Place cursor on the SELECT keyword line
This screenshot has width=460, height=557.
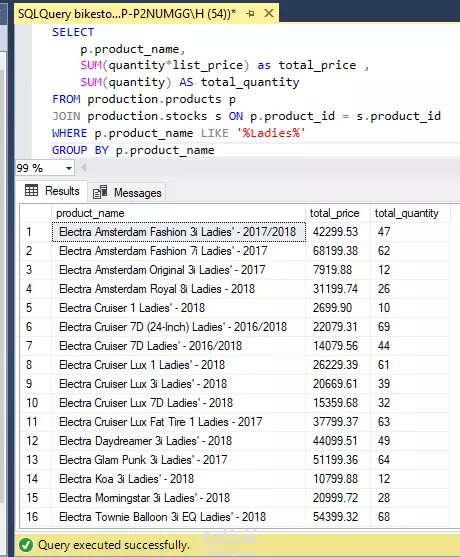tap(73, 32)
